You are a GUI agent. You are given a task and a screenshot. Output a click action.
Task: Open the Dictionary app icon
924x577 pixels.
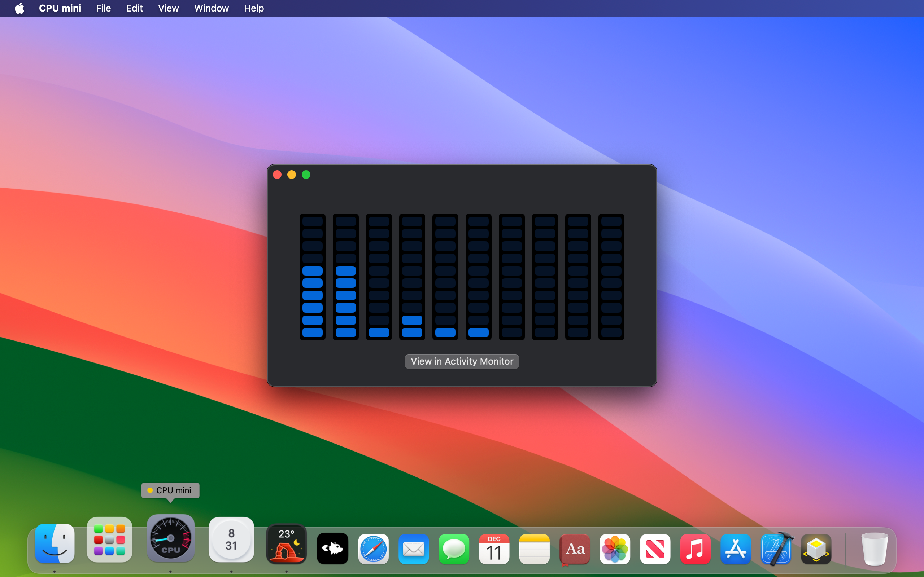click(575, 549)
